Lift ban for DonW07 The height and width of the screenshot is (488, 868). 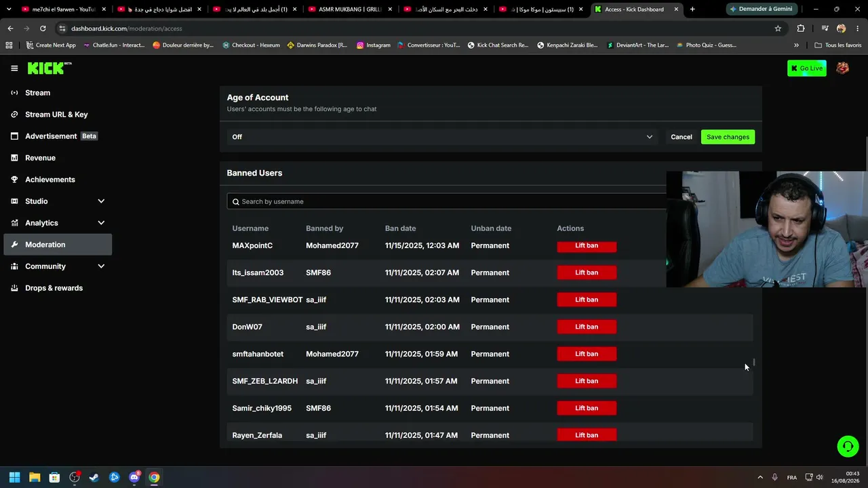587,327
